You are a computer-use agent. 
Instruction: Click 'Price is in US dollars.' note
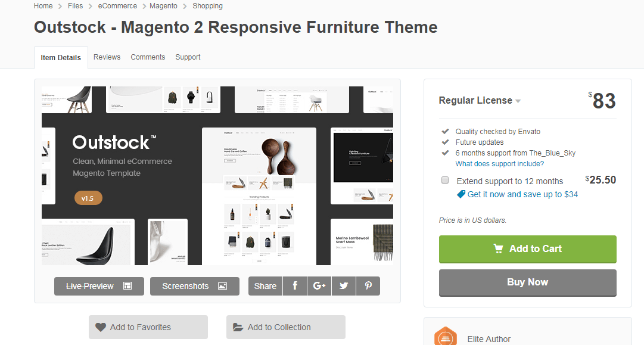(x=472, y=220)
